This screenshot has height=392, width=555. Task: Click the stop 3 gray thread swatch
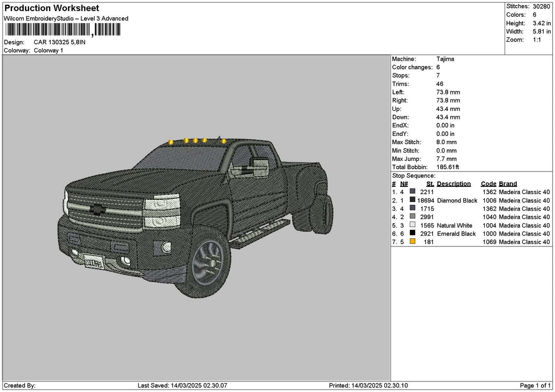click(x=413, y=208)
